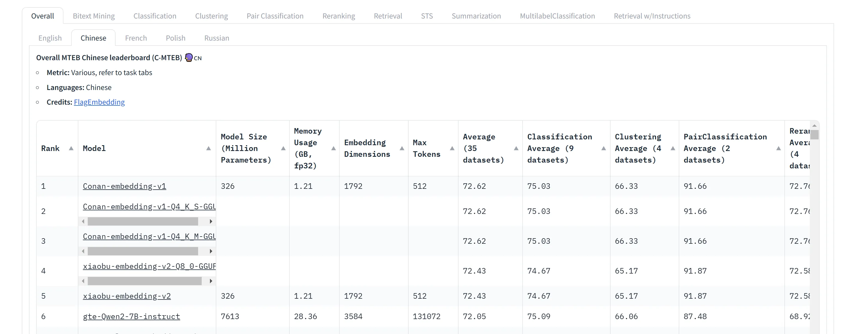The height and width of the screenshot is (334, 868).
Task: Click average 72.05 cell
Action: (475, 317)
